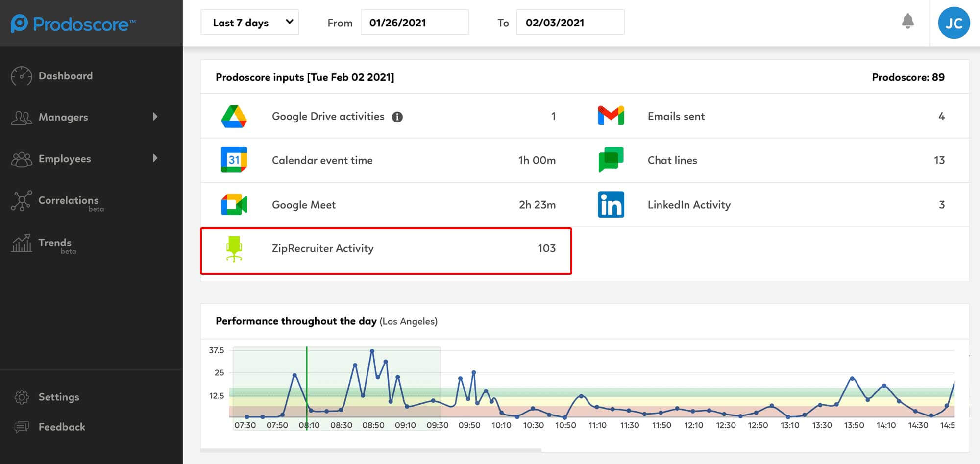Click Google Meet duration 2h 23m
This screenshot has width=980, height=464.
pyautogui.click(x=537, y=205)
